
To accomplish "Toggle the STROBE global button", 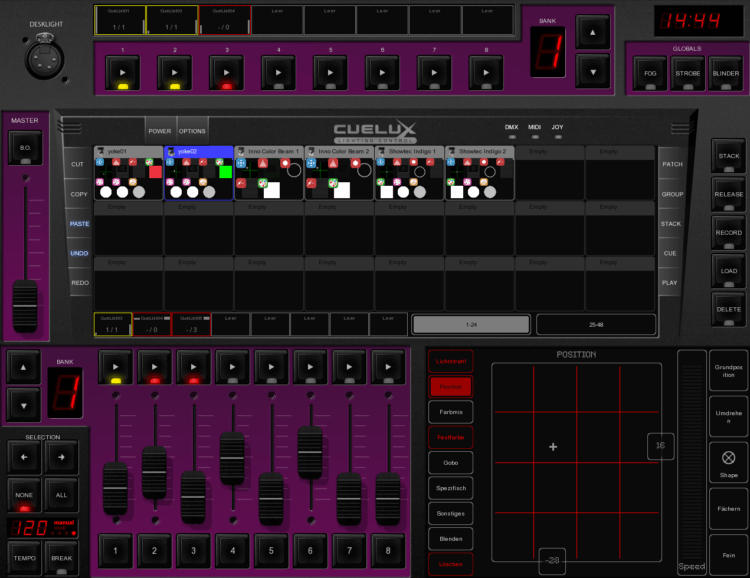I will (x=687, y=73).
